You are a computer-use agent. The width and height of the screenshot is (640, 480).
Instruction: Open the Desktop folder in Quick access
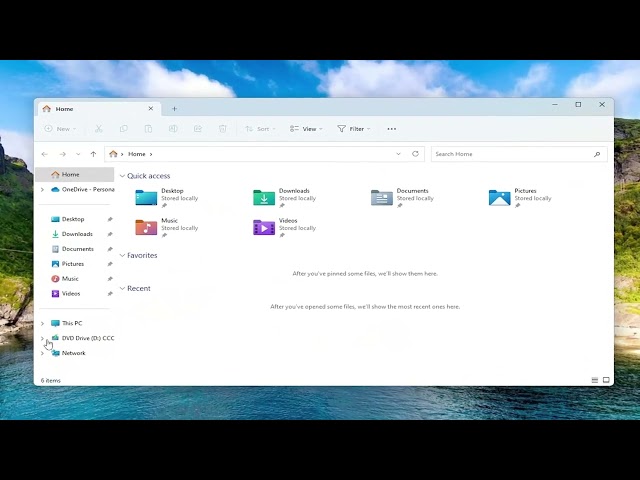pyautogui.click(x=167, y=198)
